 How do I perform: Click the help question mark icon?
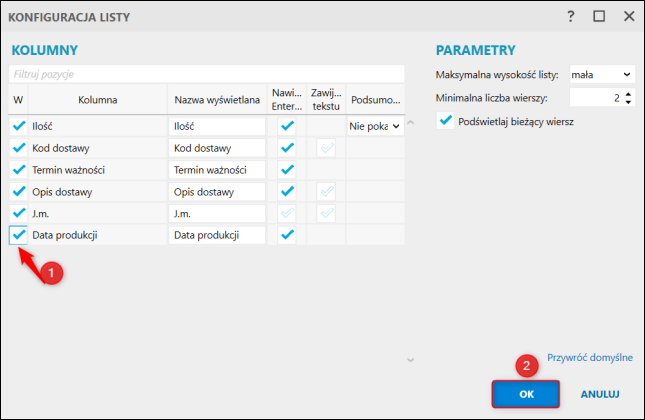[571, 16]
